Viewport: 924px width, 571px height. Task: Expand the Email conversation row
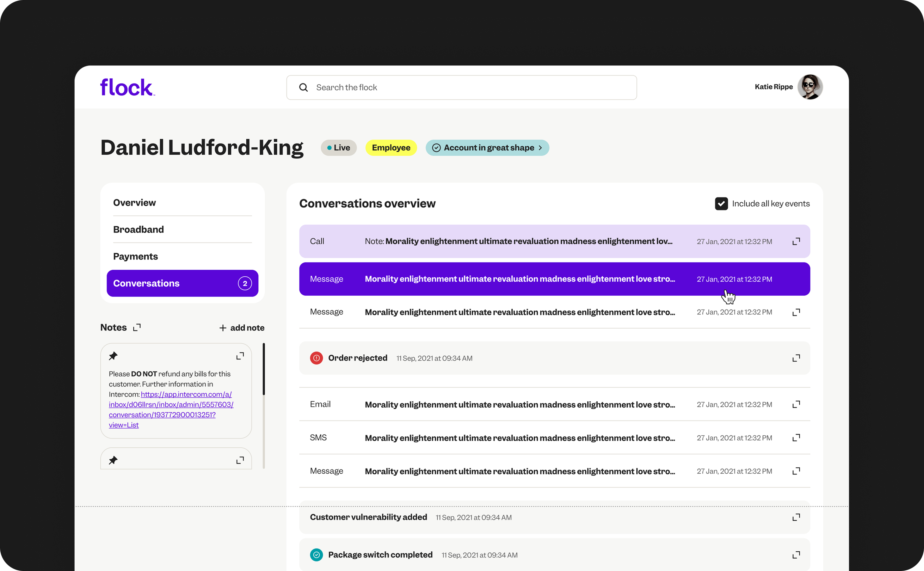click(x=796, y=404)
